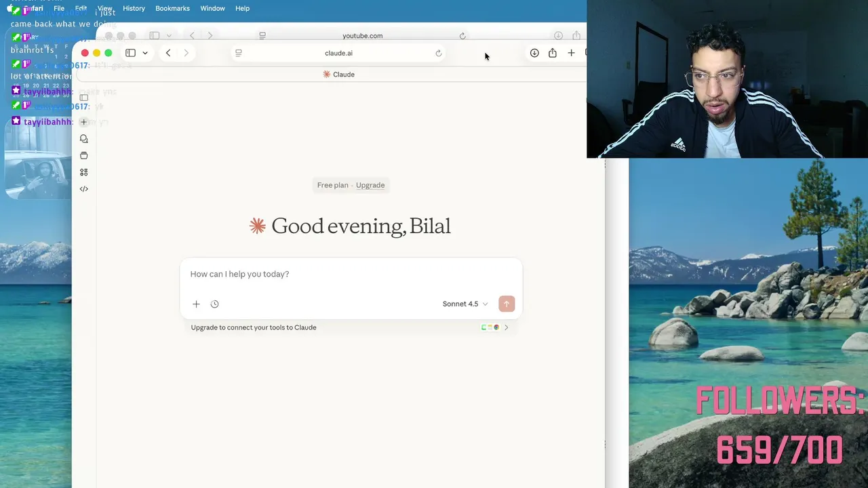The width and height of the screenshot is (868, 488).
Task: Click the youtube.com address bar in back window
Action: tap(362, 36)
